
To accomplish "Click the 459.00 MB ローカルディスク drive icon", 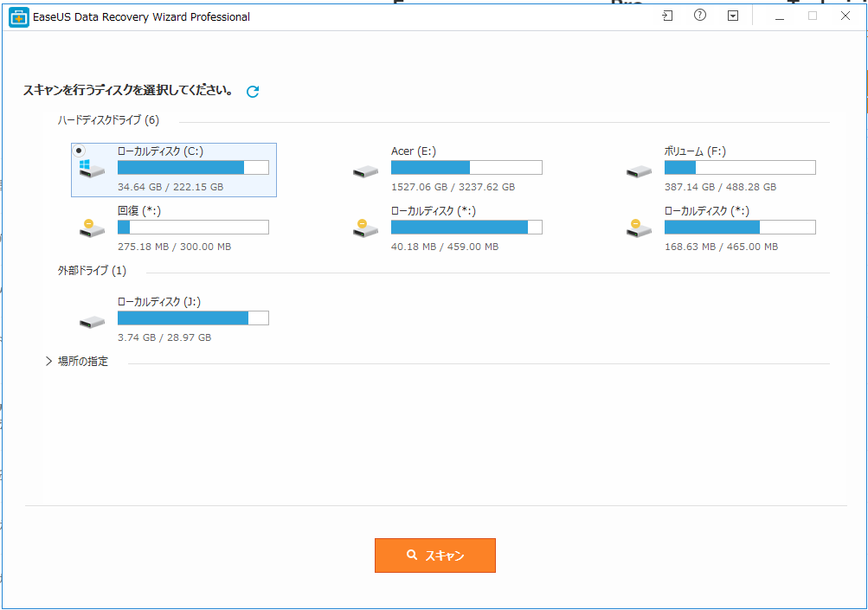I will [x=365, y=228].
